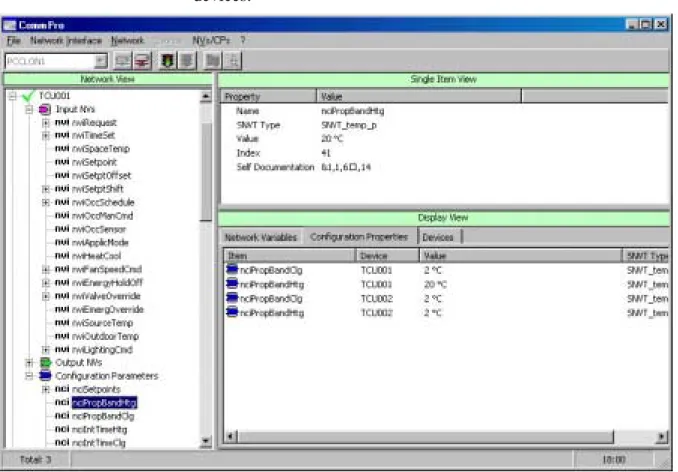The height and width of the screenshot is (472, 678).
Task: Click the Comm Pro title bar application icon
Action: click(x=10, y=25)
